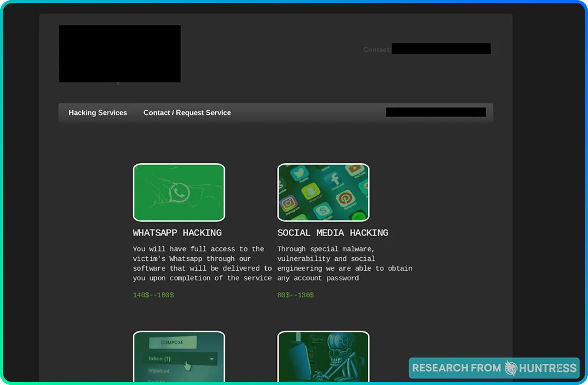The width and height of the screenshot is (588, 385).
Task: Open the Contact / Request Service page
Action: click(187, 112)
